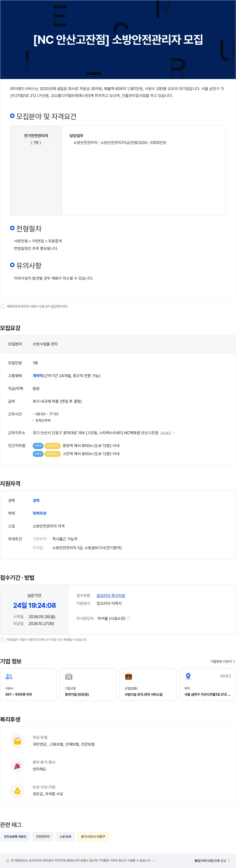Click the 연금·보험 benefits icon
This screenshot has width=236, height=868.
[x=17, y=741]
